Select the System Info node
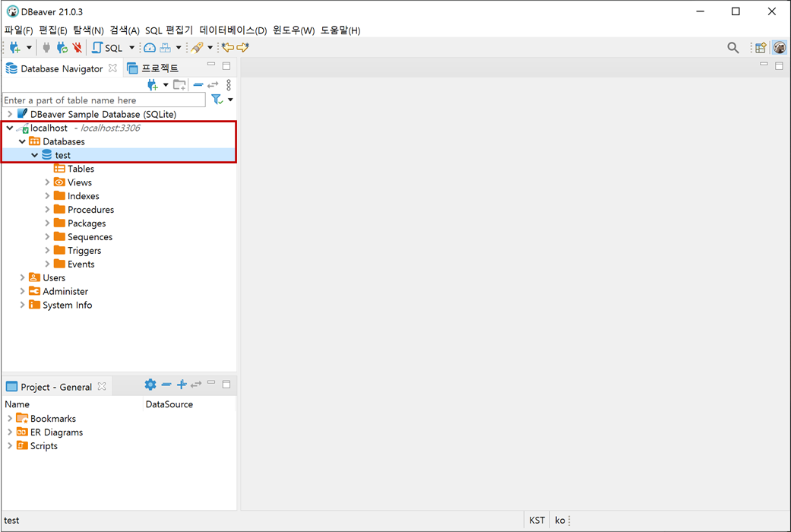The height and width of the screenshot is (532, 791). 60,305
